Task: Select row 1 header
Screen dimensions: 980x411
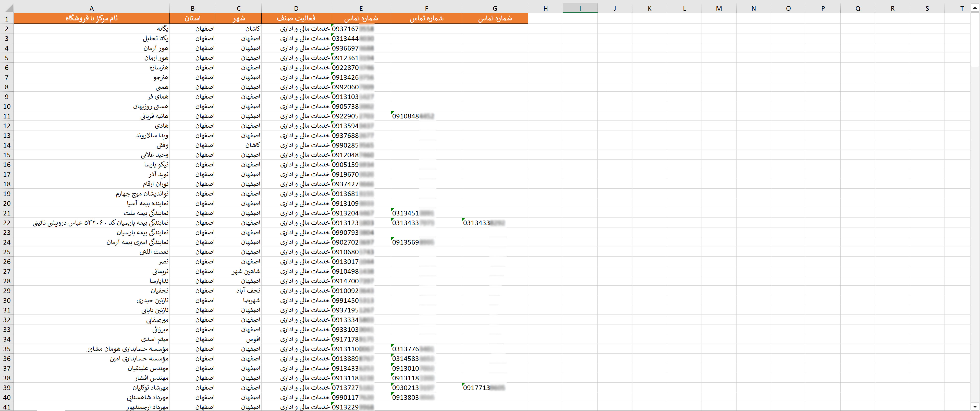Action: [7, 19]
